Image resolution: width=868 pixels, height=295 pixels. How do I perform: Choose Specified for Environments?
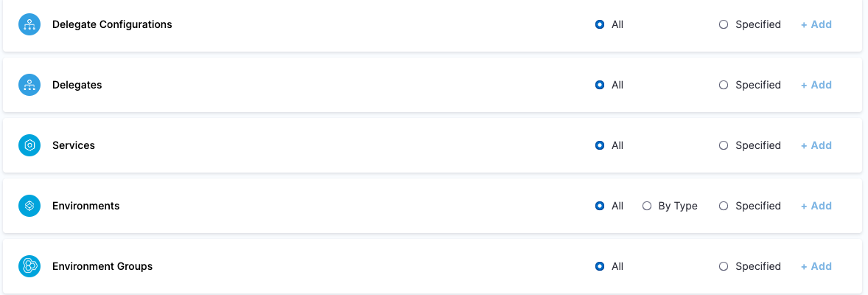click(x=724, y=206)
